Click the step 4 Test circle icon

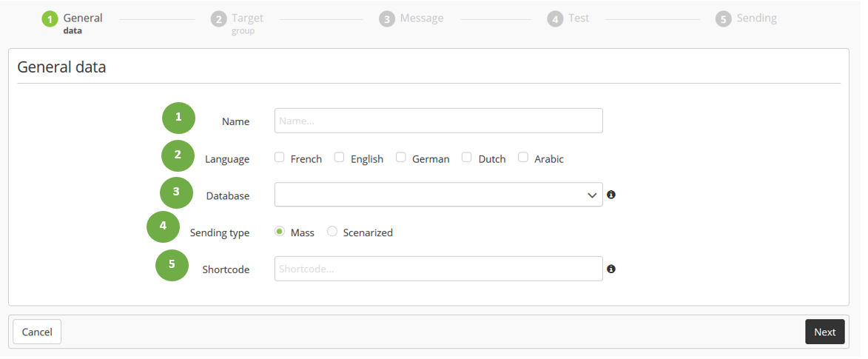click(x=555, y=19)
